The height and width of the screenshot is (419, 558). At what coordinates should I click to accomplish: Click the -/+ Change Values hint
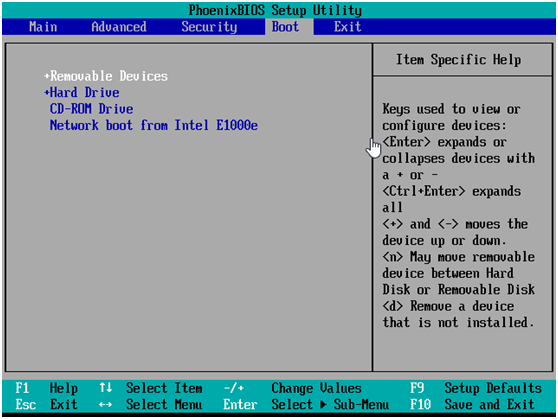[293, 388]
